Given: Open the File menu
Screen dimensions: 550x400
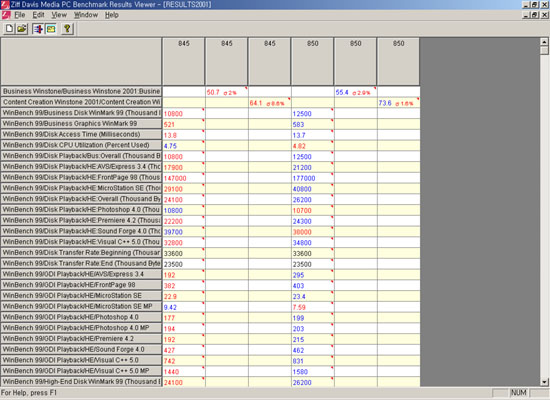Looking at the screenshot, I should point(20,15).
